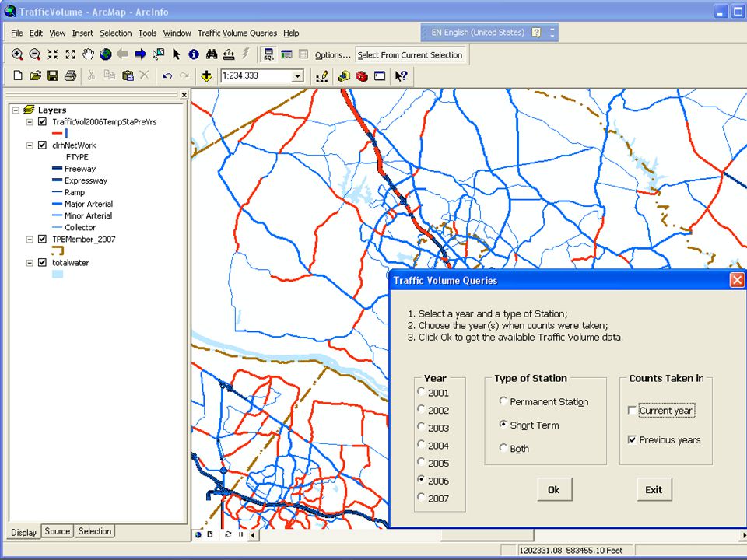
Task: Collapse the totalwater layer legend
Action: click(30, 262)
